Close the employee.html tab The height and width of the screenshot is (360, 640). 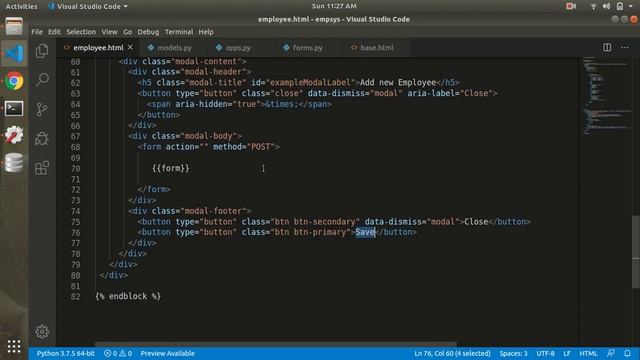point(130,47)
